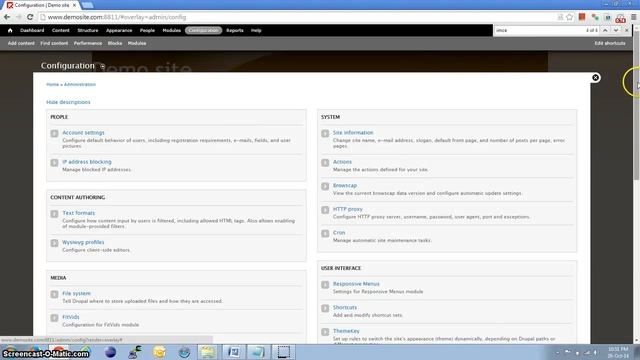
Task: Toggle Hide descriptions on the config page
Action: 68,102
